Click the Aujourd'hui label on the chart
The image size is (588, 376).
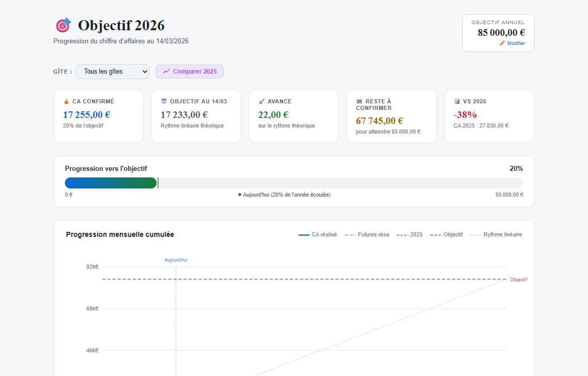(x=176, y=260)
